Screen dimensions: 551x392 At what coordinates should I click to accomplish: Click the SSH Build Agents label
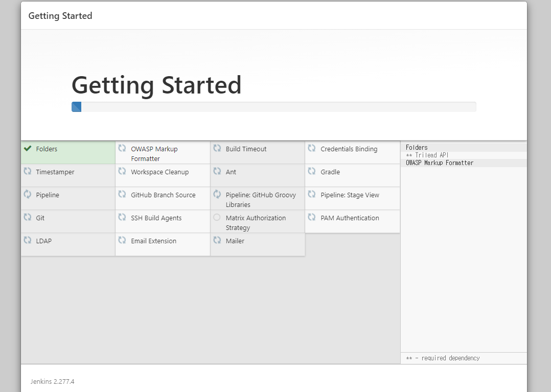(156, 218)
